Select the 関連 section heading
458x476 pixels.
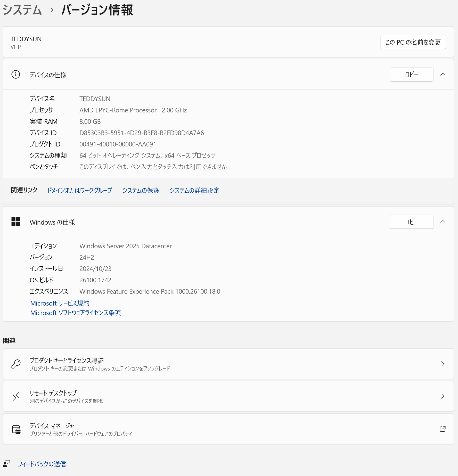tap(9, 341)
